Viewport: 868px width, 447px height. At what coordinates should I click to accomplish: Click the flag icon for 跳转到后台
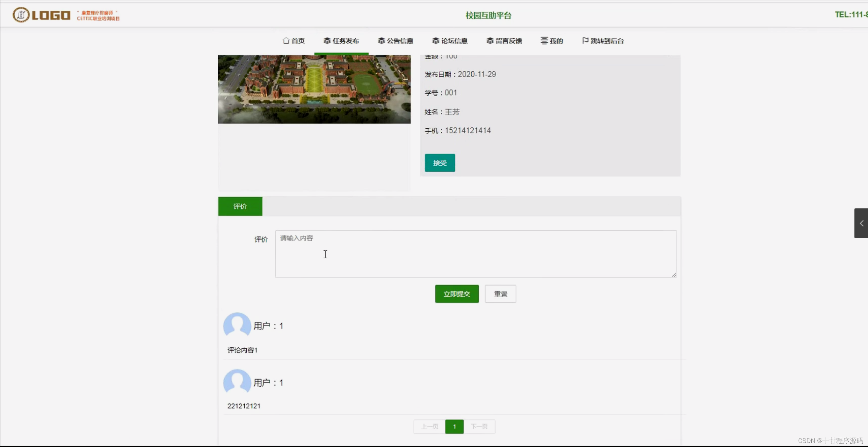click(x=584, y=40)
